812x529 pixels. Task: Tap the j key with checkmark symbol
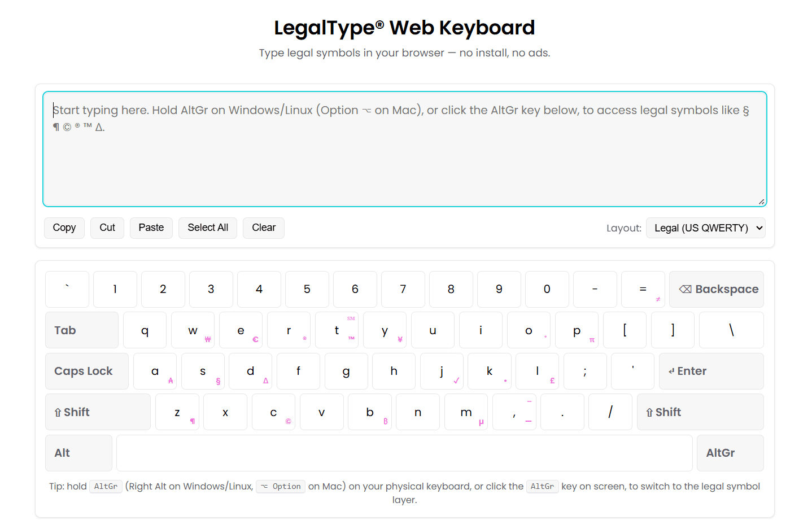[x=442, y=371]
